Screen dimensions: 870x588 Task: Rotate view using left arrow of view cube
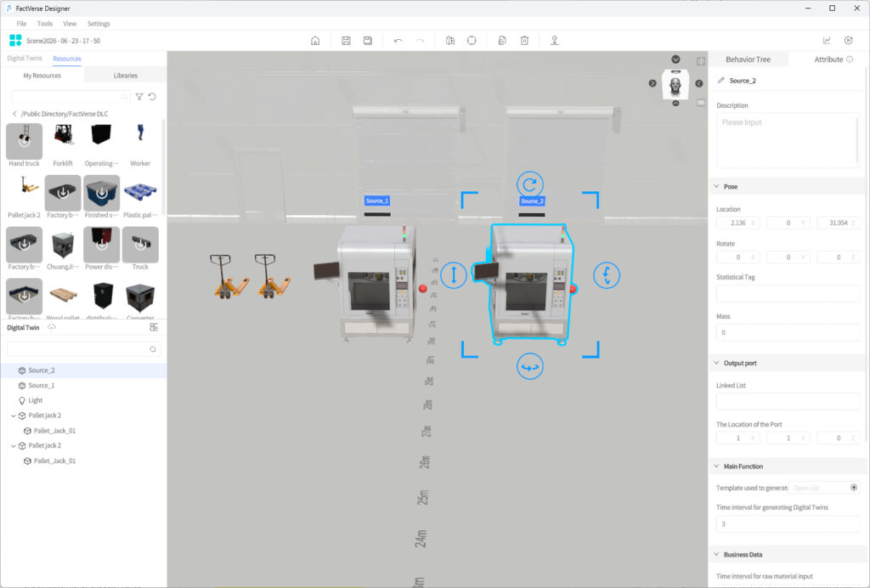652,83
